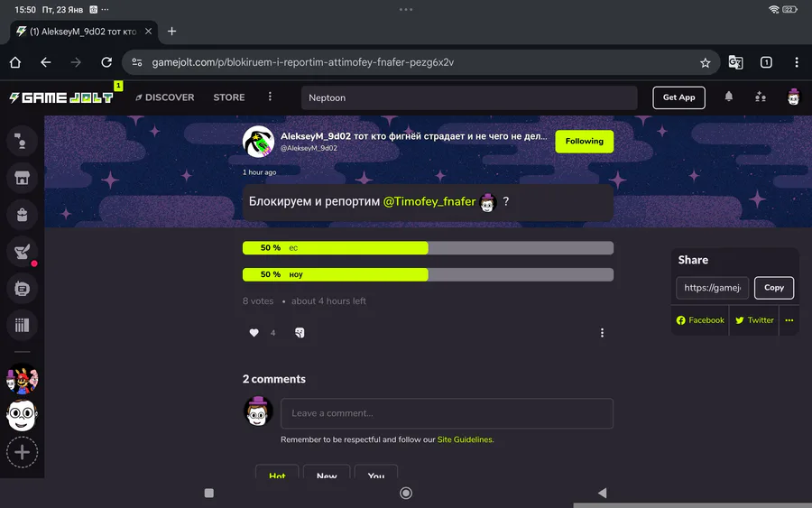Click the address bar URL
This screenshot has width=812, height=508.
302,62
